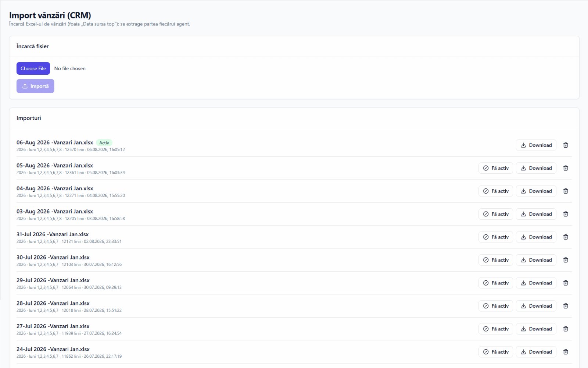Download the 24-Jul 2026 import file
The image size is (588, 368).
[536, 352]
